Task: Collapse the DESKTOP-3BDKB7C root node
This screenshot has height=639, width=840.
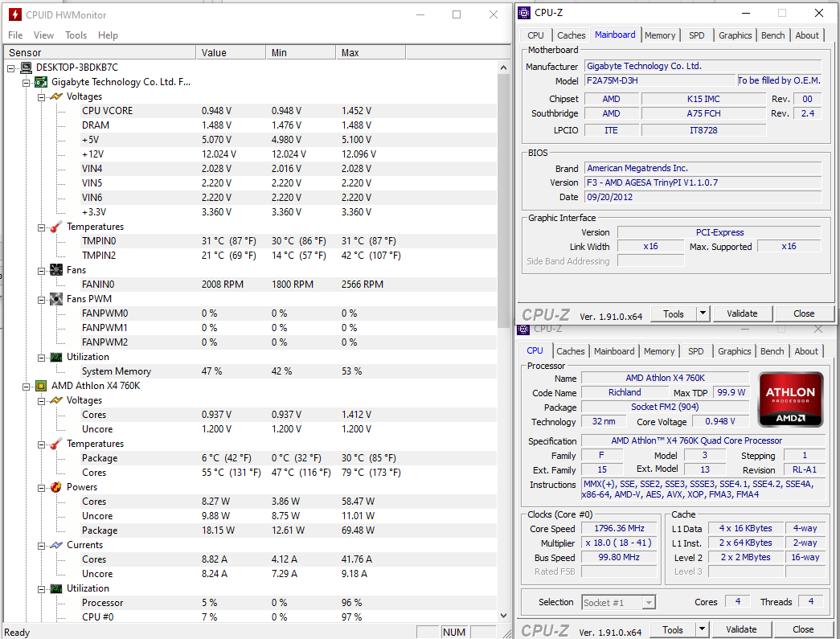Action: 10,68
